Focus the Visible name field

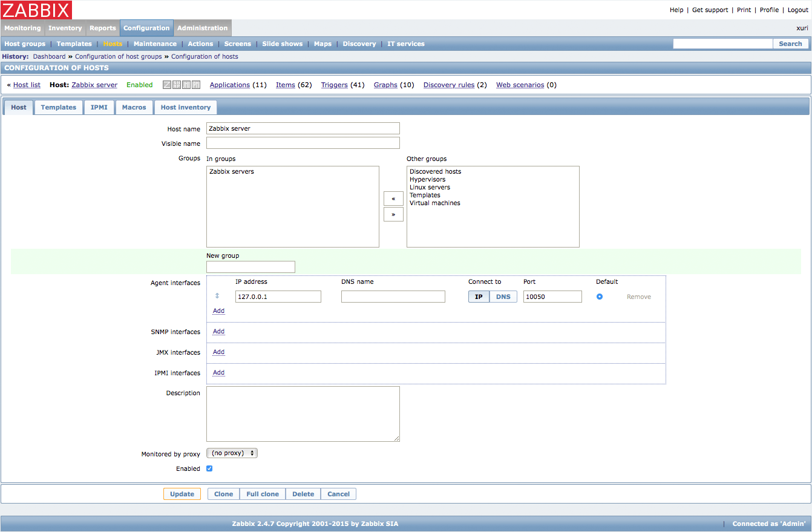point(303,143)
